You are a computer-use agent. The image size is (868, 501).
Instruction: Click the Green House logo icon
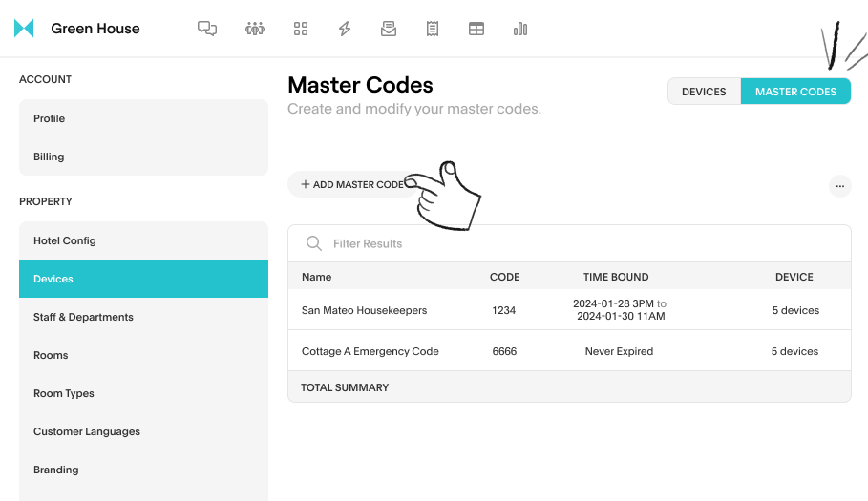(24, 29)
